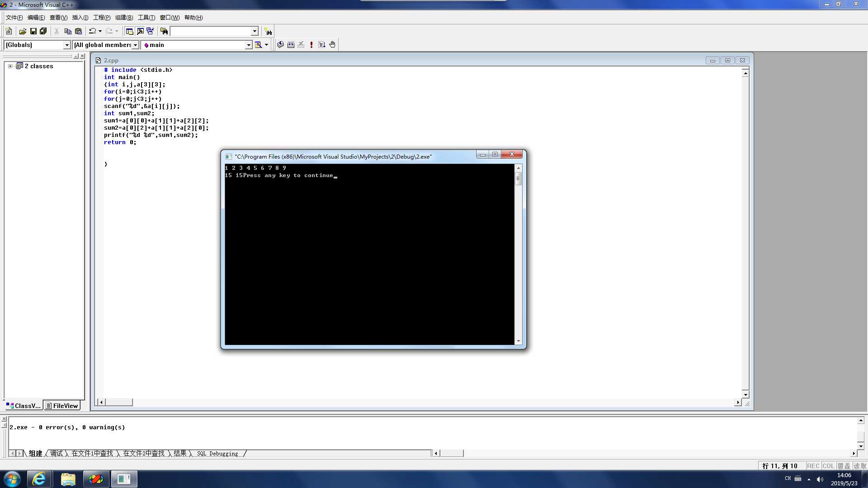Screen dimensions: 868x488
Task: Click the volume speaker tray icon
Action: 820,479
